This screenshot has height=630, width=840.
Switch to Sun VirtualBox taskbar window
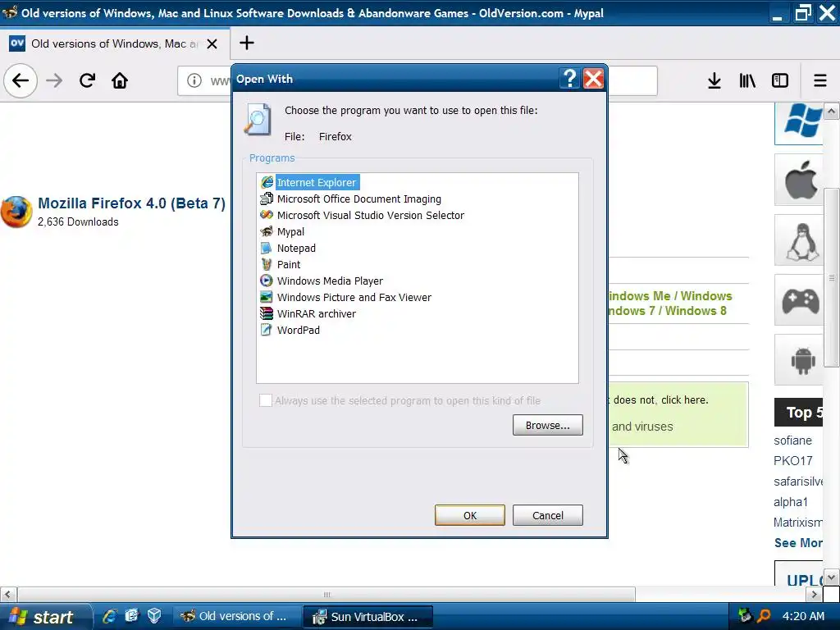click(x=367, y=617)
